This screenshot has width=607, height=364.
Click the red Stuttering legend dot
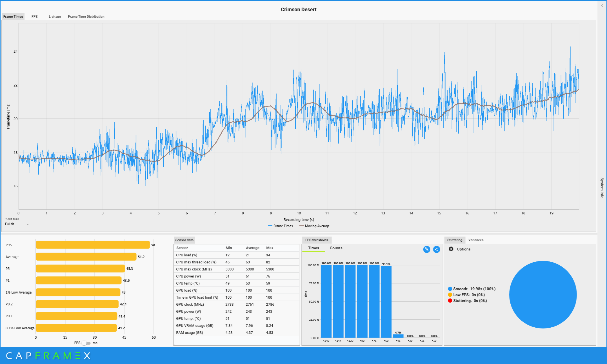point(450,301)
